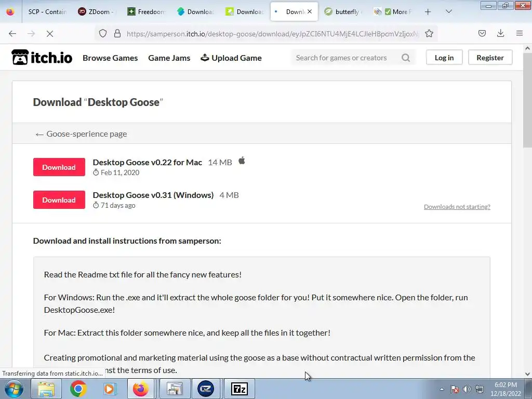Open the taskbar icon left of CZ
Image resolution: width=532 pixels, height=399 pixels.
click(x=175, y=389)
